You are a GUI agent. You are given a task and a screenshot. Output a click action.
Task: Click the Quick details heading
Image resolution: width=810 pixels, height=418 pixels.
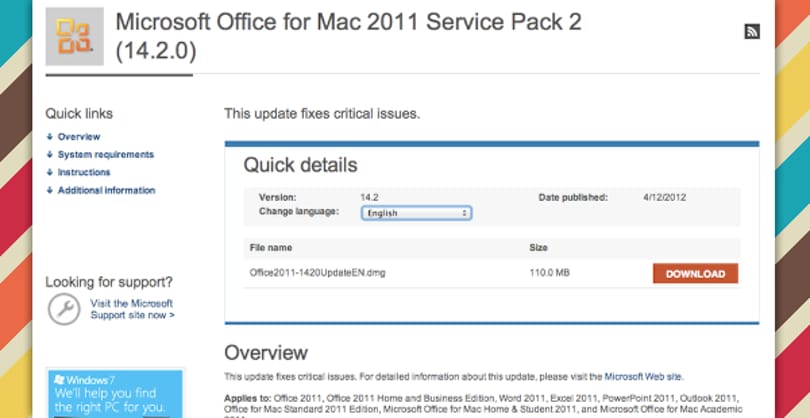300,165
